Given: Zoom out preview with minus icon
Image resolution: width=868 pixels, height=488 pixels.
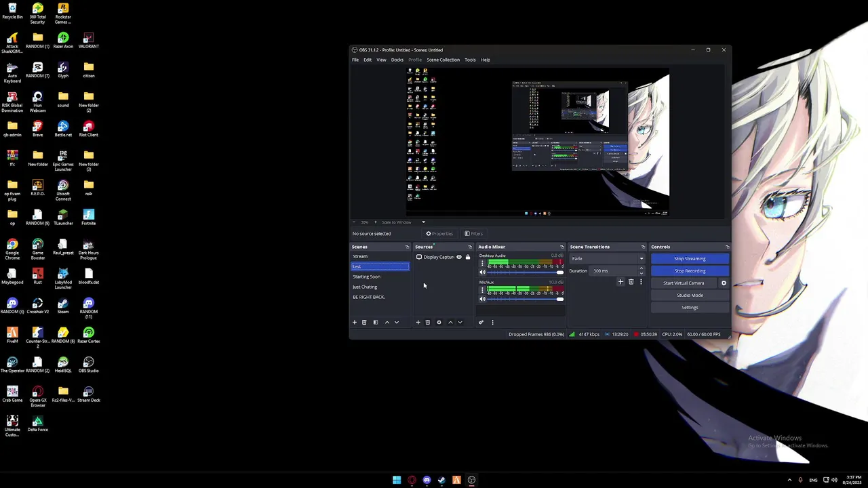Looking at the screenshot, I should (x=353, y=222).
